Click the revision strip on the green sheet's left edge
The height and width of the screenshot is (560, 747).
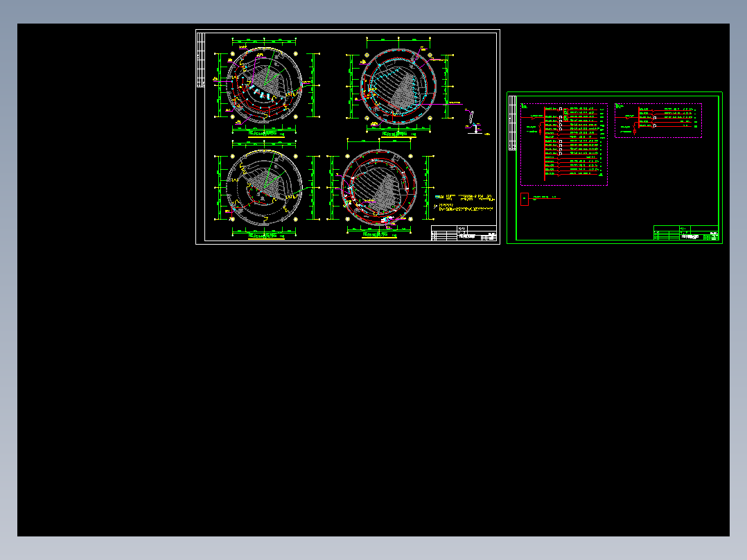513,123
